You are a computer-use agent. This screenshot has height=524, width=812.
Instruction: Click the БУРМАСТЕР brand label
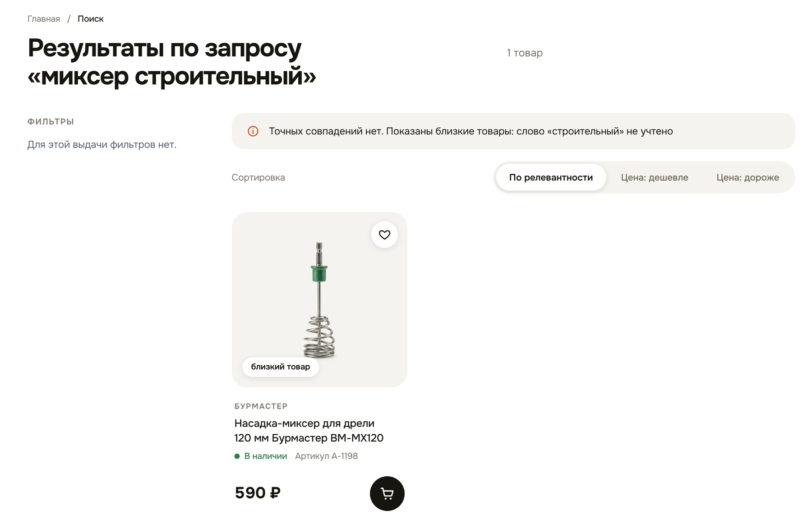click(x=261, y=406)
